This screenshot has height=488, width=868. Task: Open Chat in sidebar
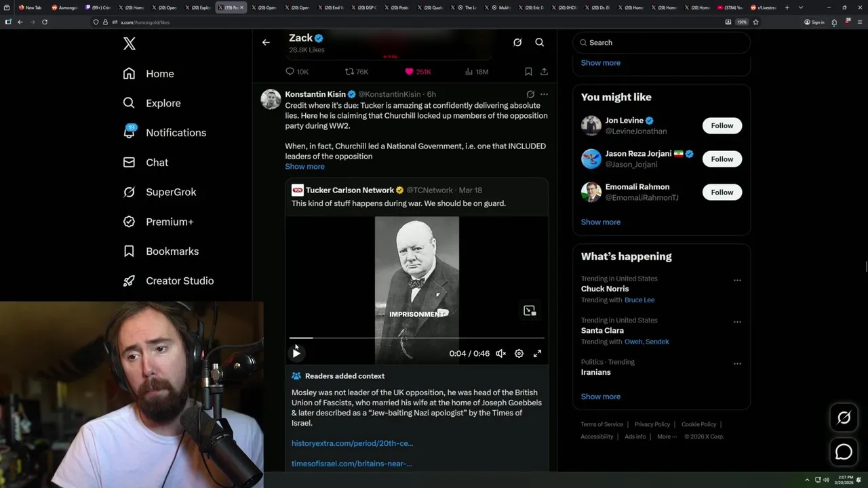pyautogui.click(x=145, y=163)
